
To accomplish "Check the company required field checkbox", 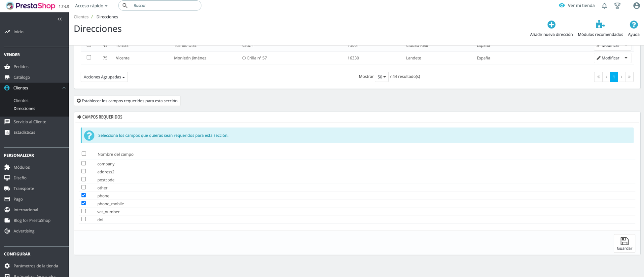I will tap(84, 163).
